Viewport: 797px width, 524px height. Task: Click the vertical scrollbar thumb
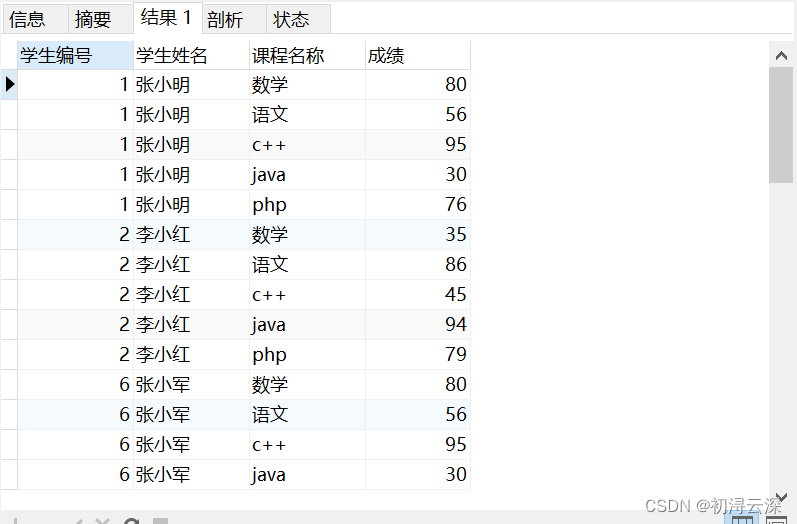tap(781, 125)
